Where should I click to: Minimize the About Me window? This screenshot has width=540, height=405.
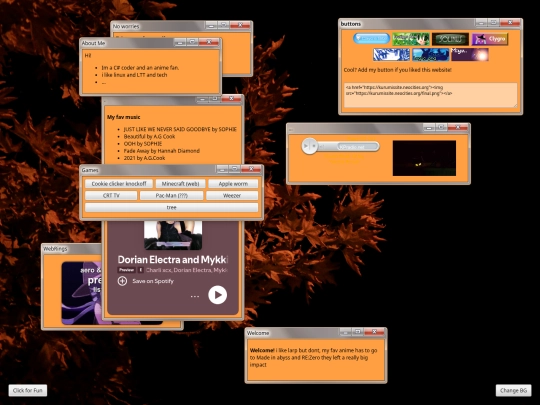click(x=179, y=42)
